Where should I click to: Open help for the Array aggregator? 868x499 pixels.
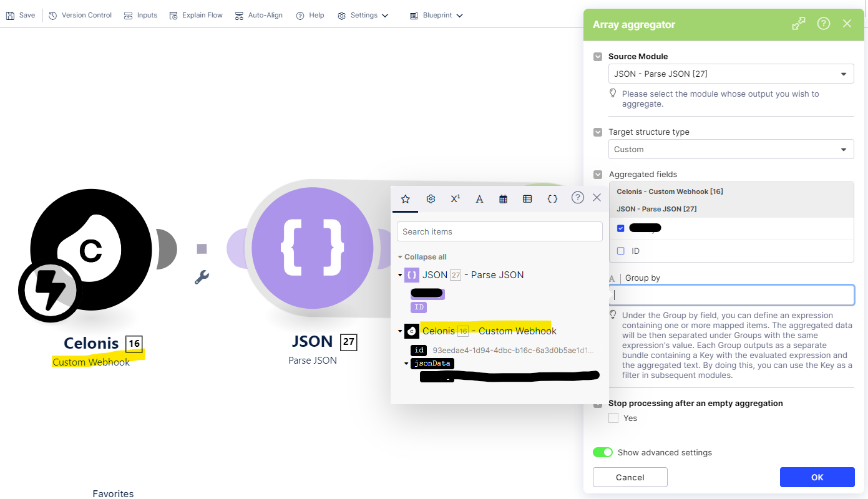point(824,24)
